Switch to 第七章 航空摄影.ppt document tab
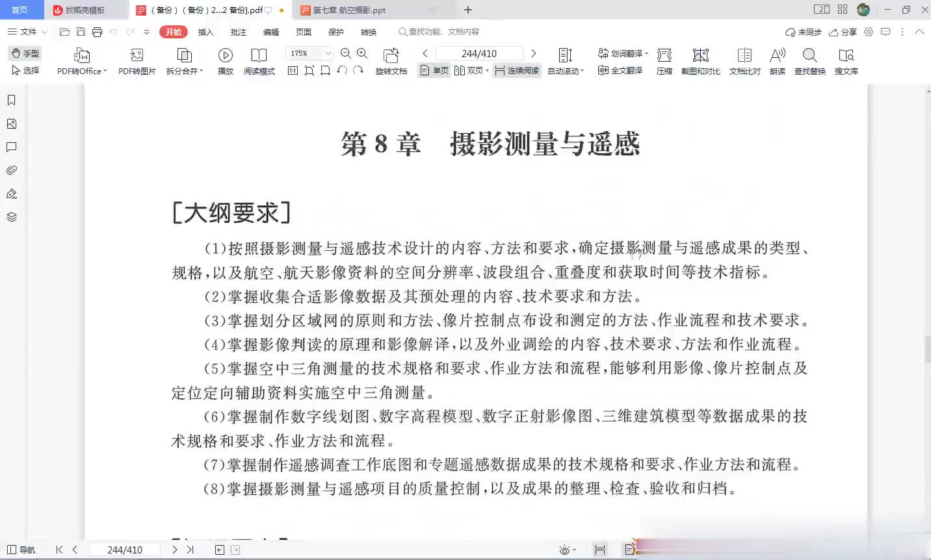The height and width of the screenshot is (560, 931). (x=350, y=10)
